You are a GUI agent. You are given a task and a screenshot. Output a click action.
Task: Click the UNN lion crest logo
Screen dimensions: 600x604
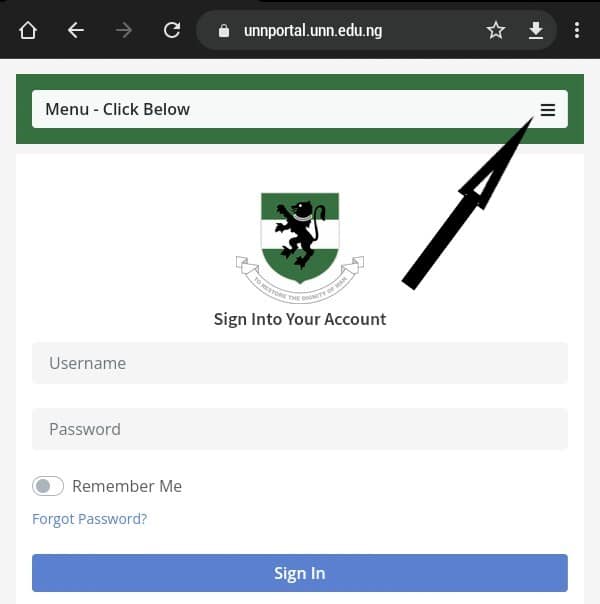pos(300,248)
